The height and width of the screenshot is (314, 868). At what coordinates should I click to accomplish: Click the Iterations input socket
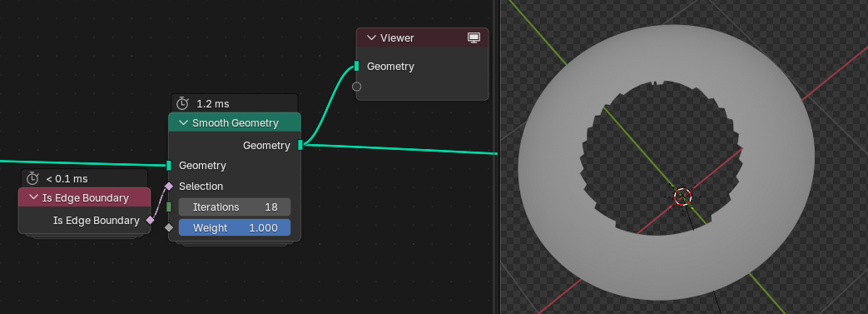pyautogui.click(x=169, y=207)
